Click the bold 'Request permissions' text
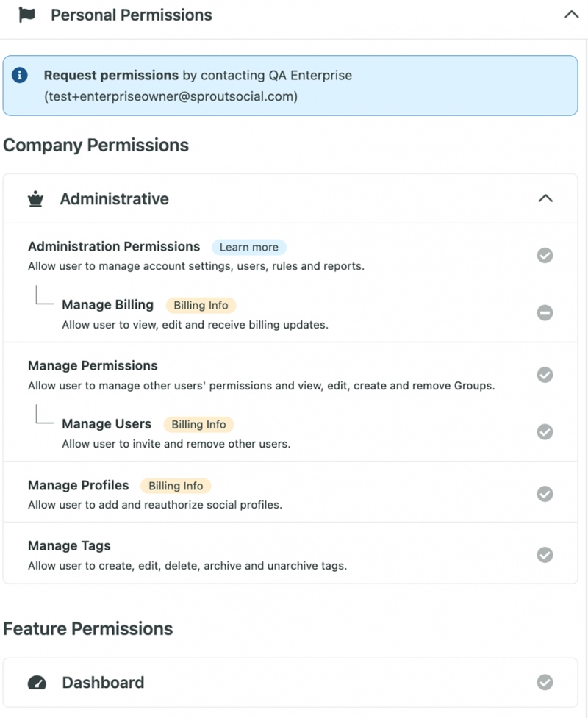This screenshot has width=588, height=718. coord(111,75)
